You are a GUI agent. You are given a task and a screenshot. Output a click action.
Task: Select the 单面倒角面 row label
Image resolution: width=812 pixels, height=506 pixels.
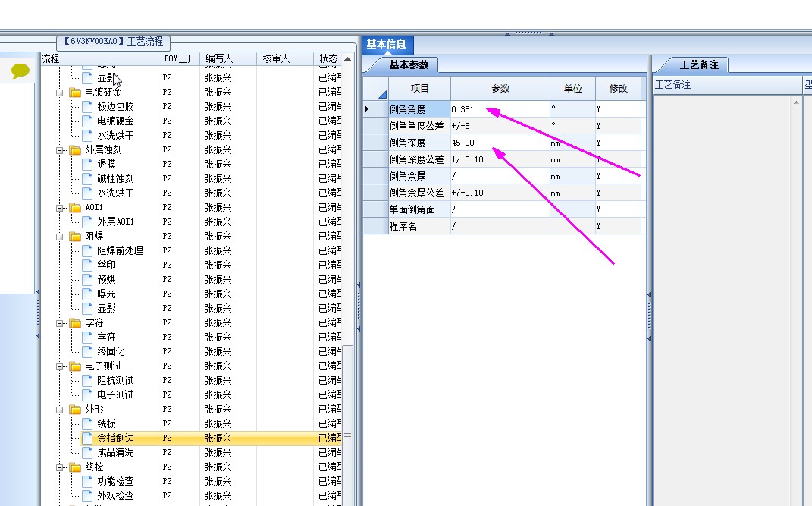(x=419, y=209)
